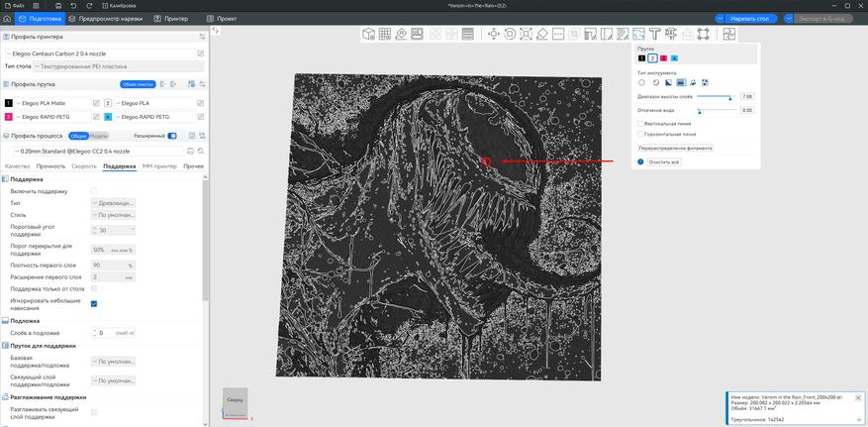Check the 'Вертикальная линия' option
868x427 pixels.
point(640,124)
